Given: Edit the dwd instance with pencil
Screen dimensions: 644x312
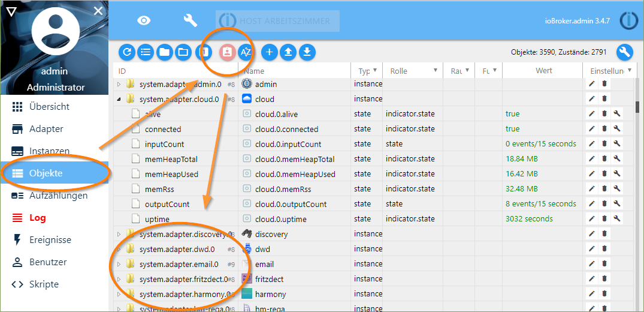Looking at the screenshot, I should 592,248.
